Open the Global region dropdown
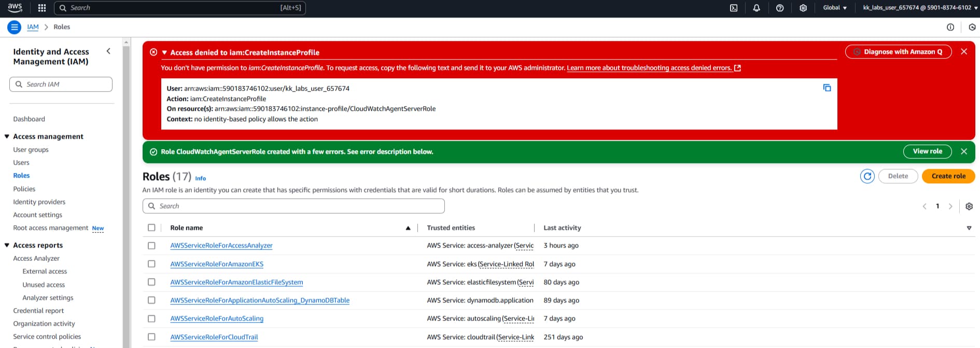980x348 pixels. point(835,8)
